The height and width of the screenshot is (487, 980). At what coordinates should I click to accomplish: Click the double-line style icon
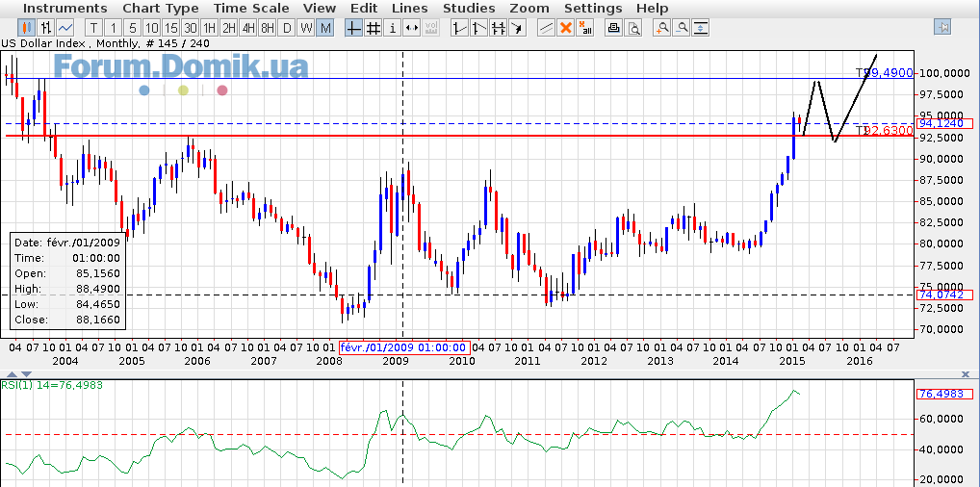pyautogui.click(x=546, y=28)
